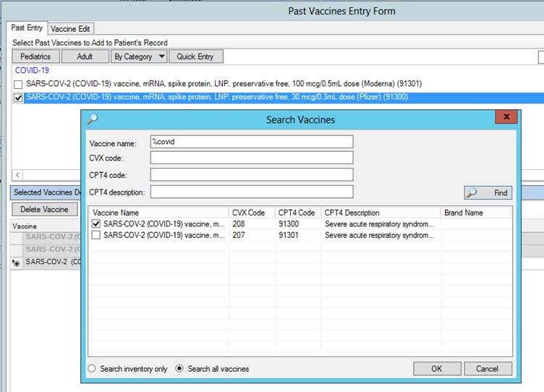
Task: Click the Delete Vaccine button
Action: 44,210
